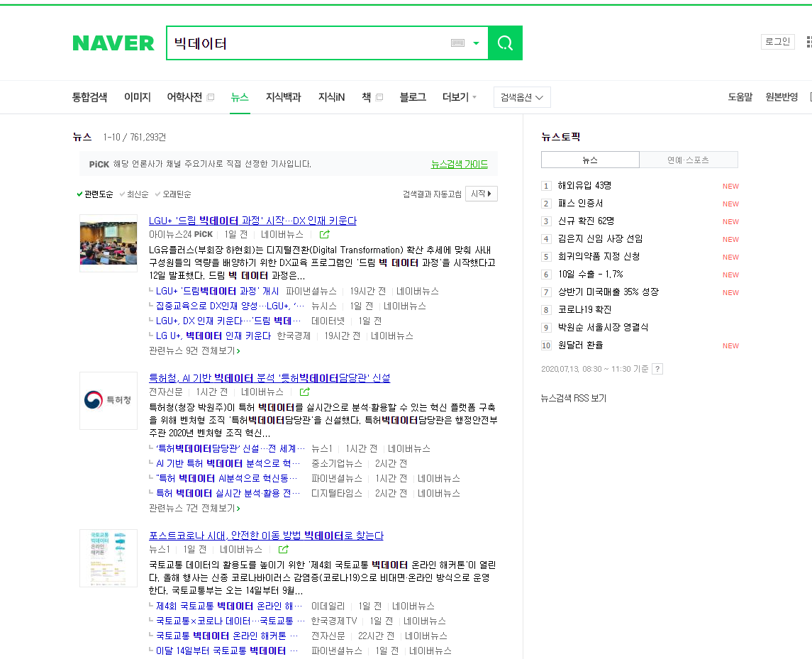Click the 원본반영 link
Image resolution: width=812 pixels, height=659 pixels.
click(782, 97)
